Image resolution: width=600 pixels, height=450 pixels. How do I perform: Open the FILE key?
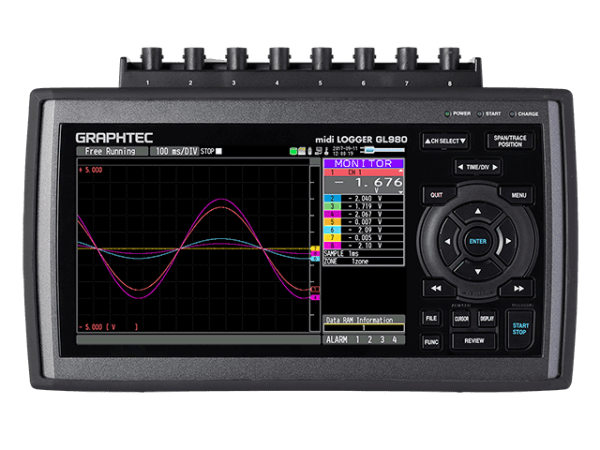[x=432, y=318]
